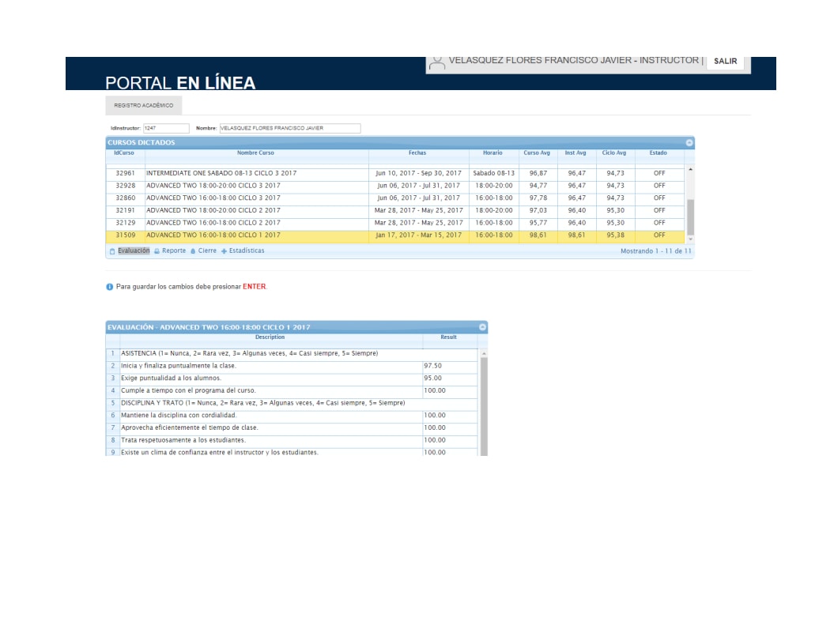Viewport: 834px width, 644px height.
Task: Click result for Aprovecha eficientemente el tiempo
Action: tap(450, 427)
